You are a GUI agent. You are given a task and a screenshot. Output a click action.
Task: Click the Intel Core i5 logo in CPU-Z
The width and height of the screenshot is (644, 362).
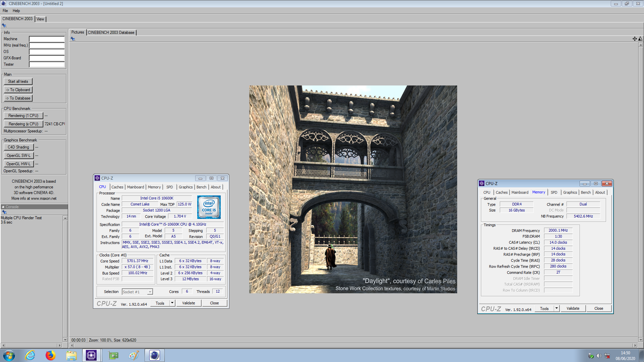point(209,207)
